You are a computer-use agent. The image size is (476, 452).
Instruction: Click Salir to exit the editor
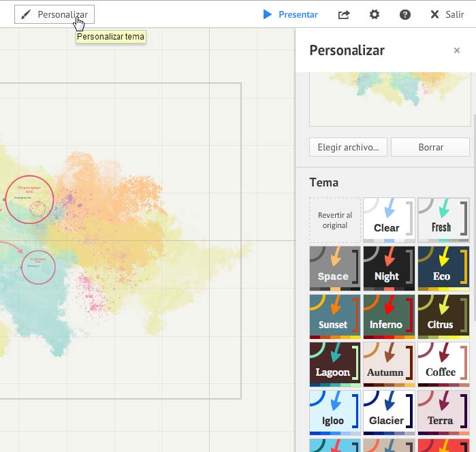(x=447, y=14)
